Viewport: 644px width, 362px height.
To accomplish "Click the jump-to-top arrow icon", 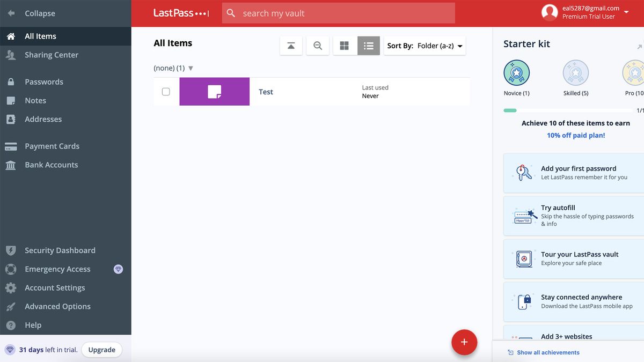I will tap(291, 46).
